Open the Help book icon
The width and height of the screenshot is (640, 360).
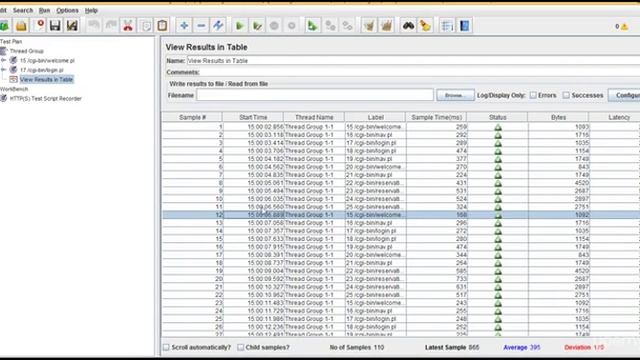tap(464, 26)
